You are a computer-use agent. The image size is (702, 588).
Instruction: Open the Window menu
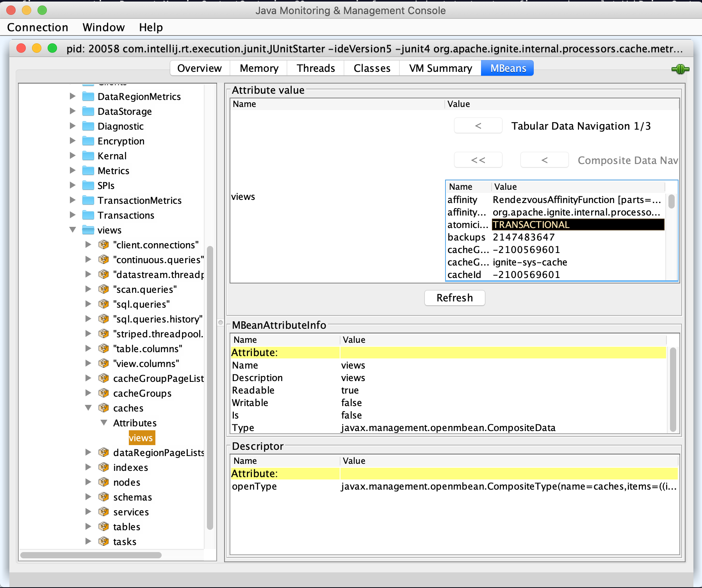pos(103,27)
